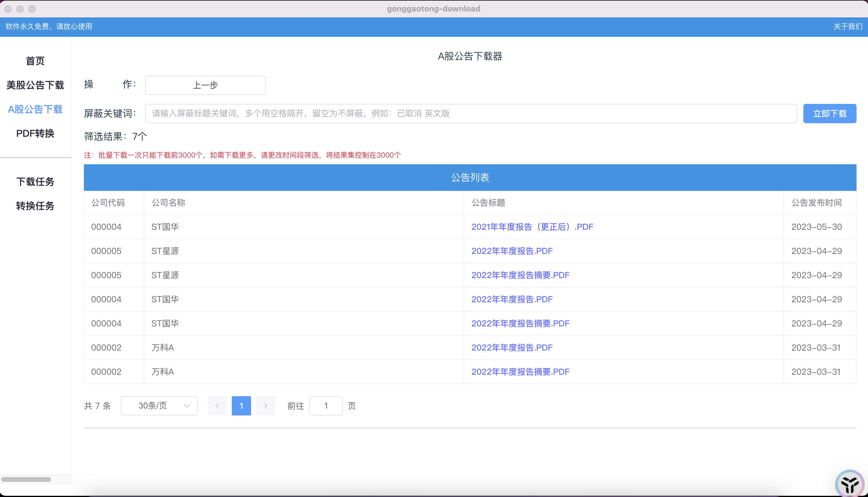This screenshot has width=868, height=497.
Task: Focus the 屏蔽关键词 input field
Action: (x=471, y=113)
